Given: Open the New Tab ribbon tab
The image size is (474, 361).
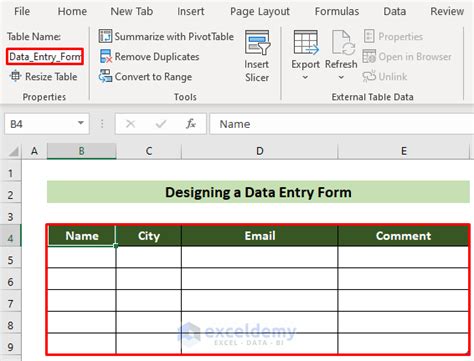Looking at the screenshot, I should 132,11.
